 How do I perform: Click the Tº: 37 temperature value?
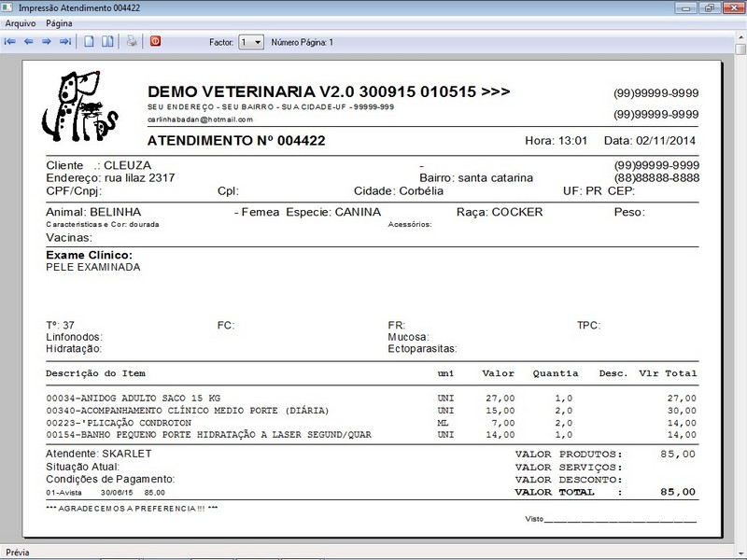click(61, 325)
